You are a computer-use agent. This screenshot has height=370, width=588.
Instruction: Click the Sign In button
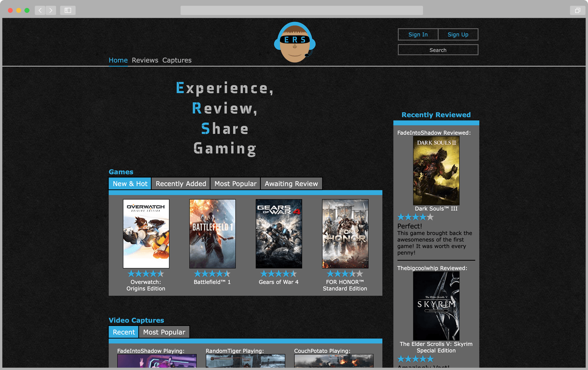418,34
